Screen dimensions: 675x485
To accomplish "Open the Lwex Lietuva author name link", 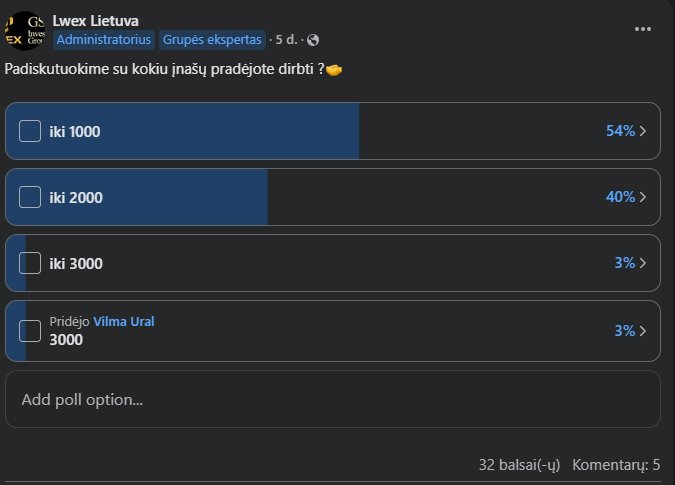I will point(96,21).
